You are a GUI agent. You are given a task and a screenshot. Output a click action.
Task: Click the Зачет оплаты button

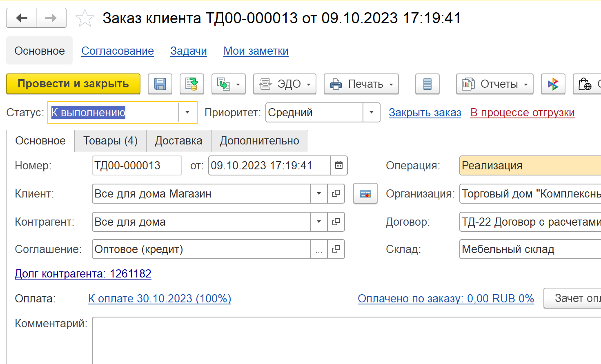(572, 298)
